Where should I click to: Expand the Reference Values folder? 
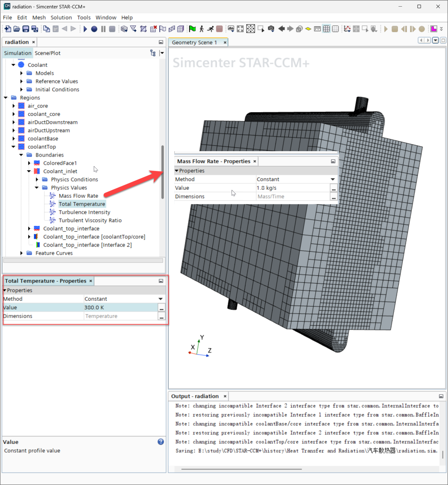click(21, 81)
